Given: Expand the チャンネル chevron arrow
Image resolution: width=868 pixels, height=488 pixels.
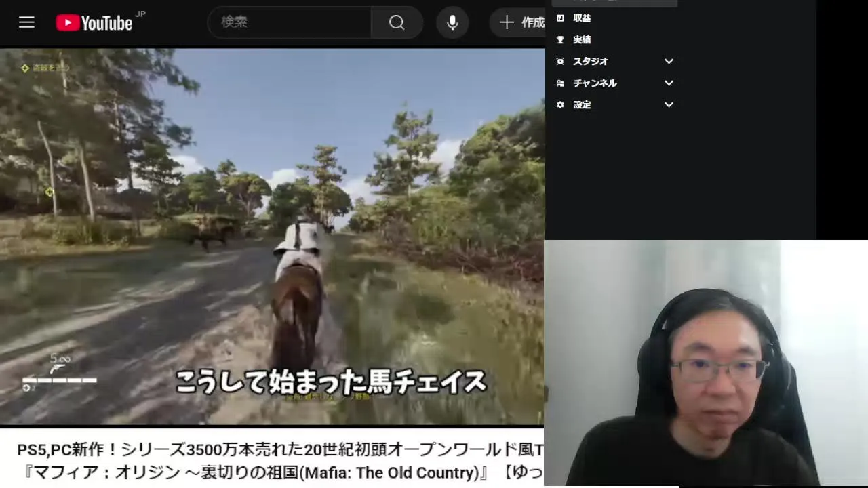Looking at the screenshot, I should pos(669,83).
